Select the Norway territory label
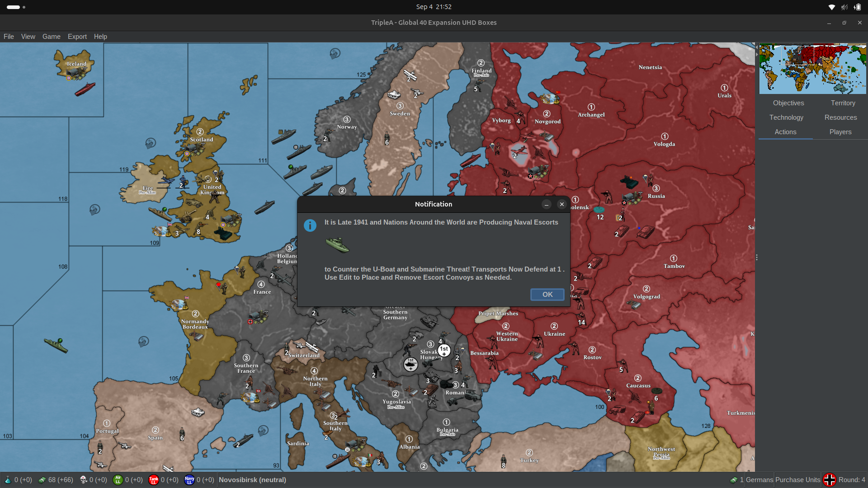The height and width of the screenshot is (488, 868). [x=347, y=127]
